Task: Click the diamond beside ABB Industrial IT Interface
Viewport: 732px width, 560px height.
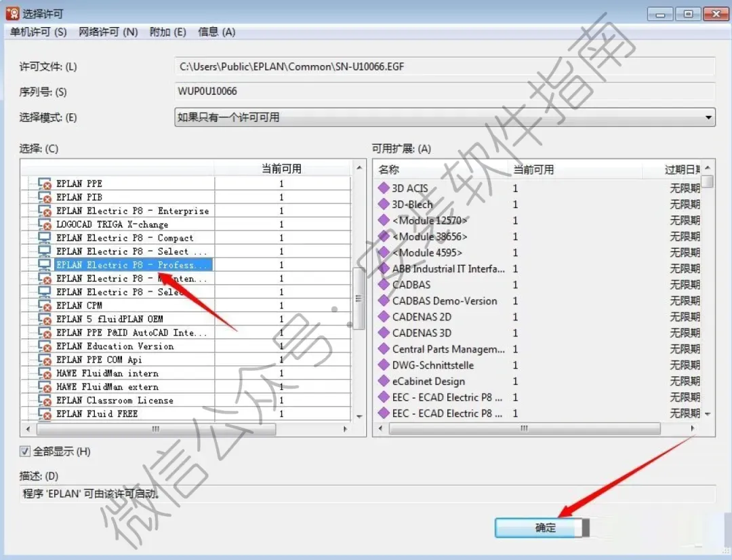Action: click(384, 268)
